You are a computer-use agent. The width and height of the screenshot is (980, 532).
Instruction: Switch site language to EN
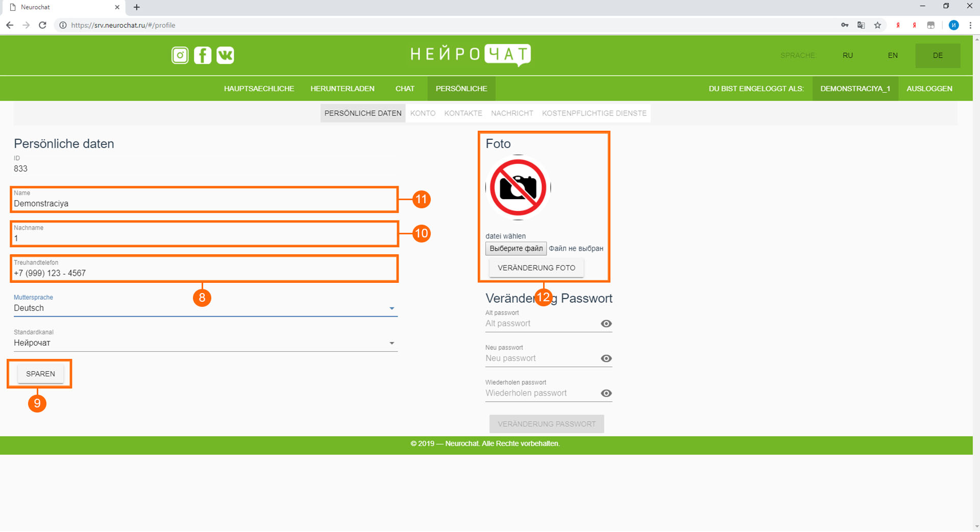[892, 56]
